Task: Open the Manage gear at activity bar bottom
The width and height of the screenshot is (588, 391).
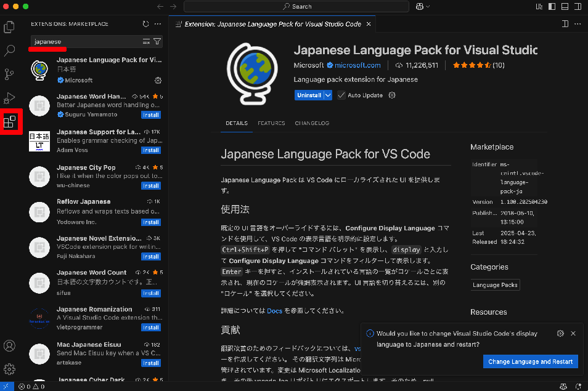Action: tap(9, 369)
